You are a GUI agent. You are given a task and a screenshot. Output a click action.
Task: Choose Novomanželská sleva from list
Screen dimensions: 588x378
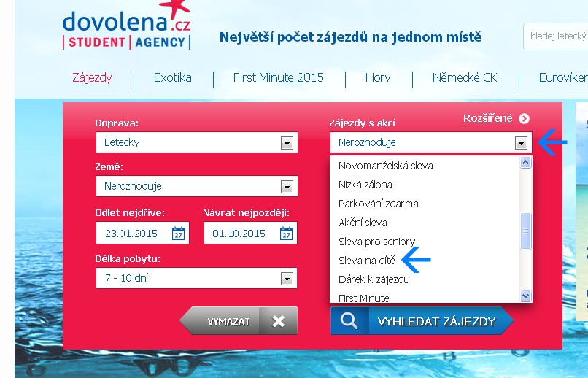(385, 166)
